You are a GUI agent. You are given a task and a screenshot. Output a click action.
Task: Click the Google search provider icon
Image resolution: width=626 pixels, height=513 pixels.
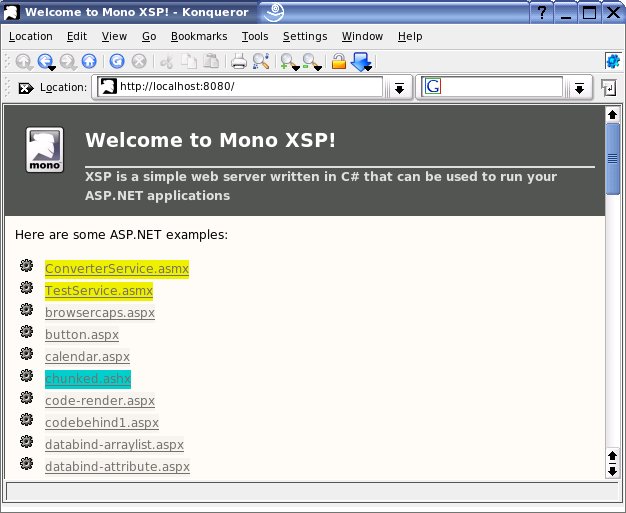(433, 87)
